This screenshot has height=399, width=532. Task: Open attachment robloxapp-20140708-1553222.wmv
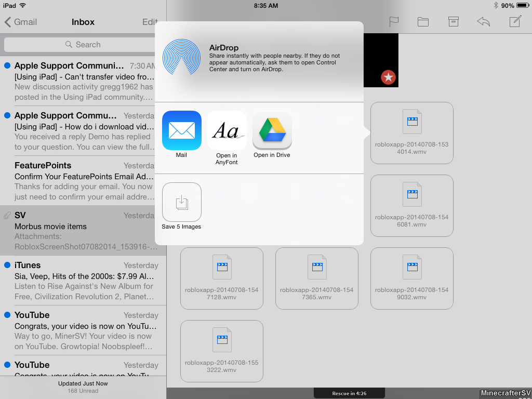click(x=222, y=351)
